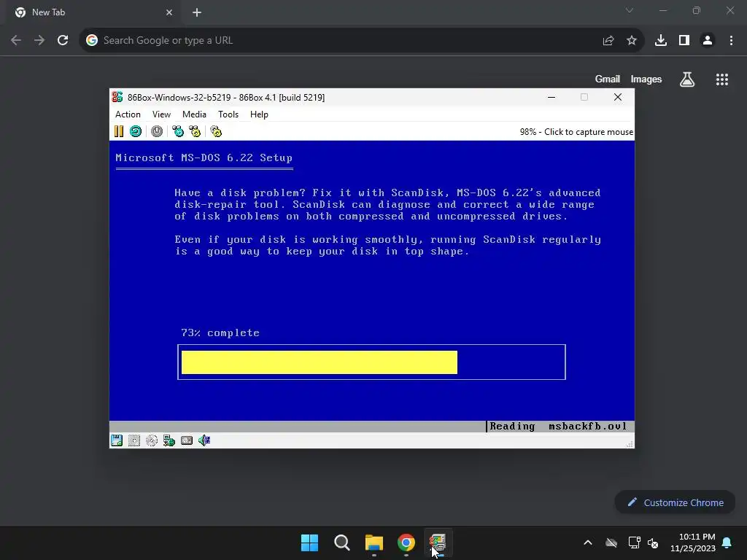This screenshot has width=747, height=560.
Task: Reload the Chrome page
Action: click(x=63, y=40)
